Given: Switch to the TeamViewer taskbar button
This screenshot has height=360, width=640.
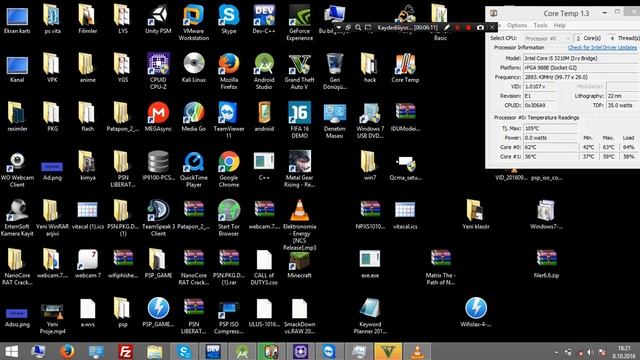Looking at the screenshot, I should coord(329,351).
